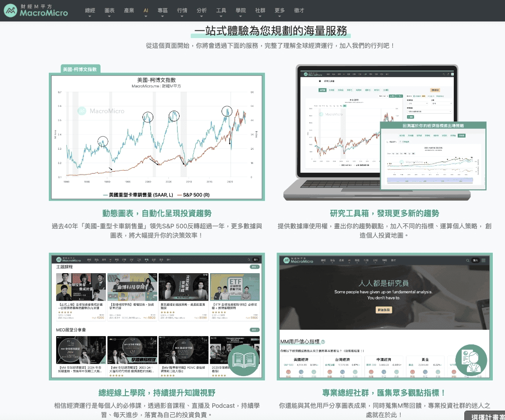Click description starting 你還能與其他用戶分享圖表成果
Viewport: 505px width, 420px height.
[x=384, y=410]
